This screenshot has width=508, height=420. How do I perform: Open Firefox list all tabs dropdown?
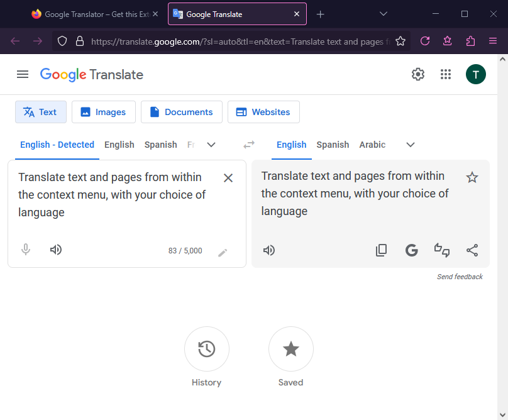click(x=384, y=14)
